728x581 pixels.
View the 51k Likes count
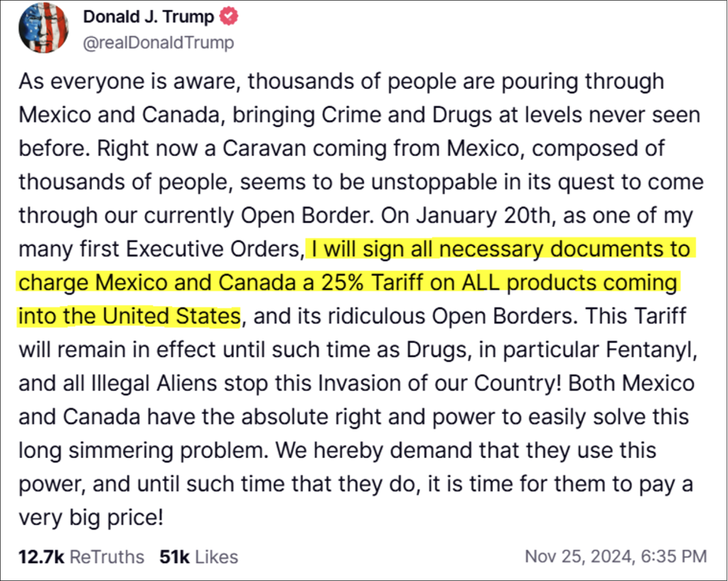point(199,557)
